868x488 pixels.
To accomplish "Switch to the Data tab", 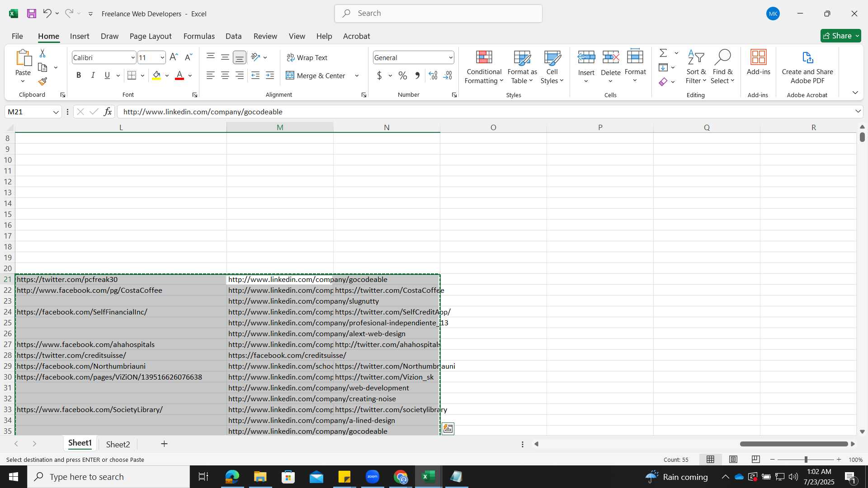I will coord(233,36).
